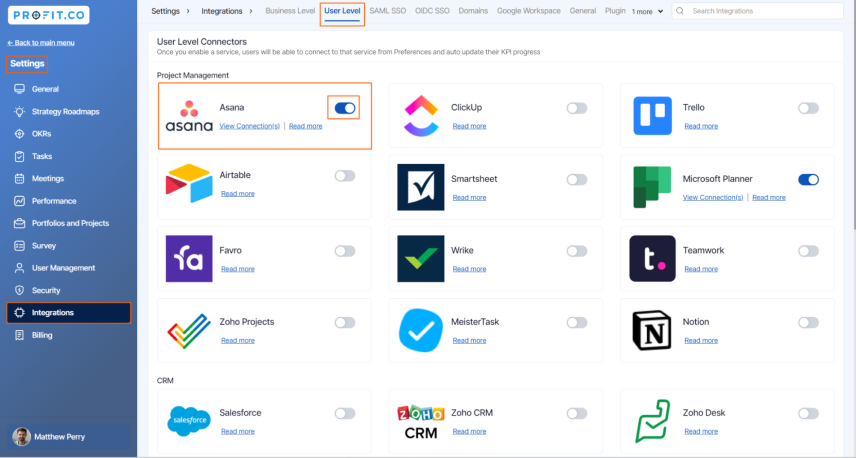
Task: Click the Matthew Perry profile avatar
Action: tap(21, 437)
